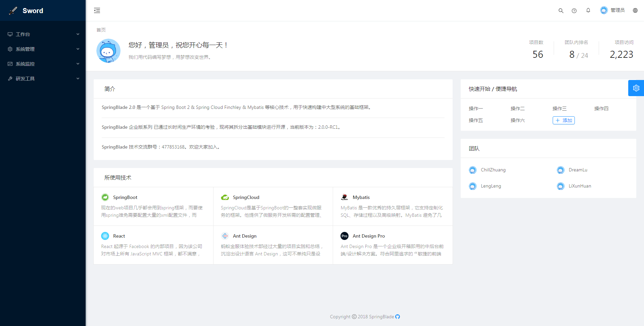Open search via the magnifier icon
This screenshot has width=644, height=326.
(561, 11)
